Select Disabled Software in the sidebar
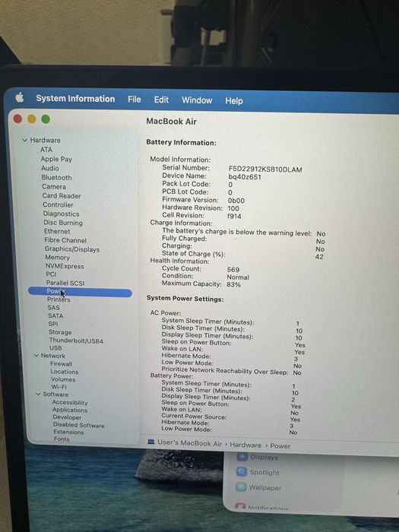399x532 pixels. [79, 425]
